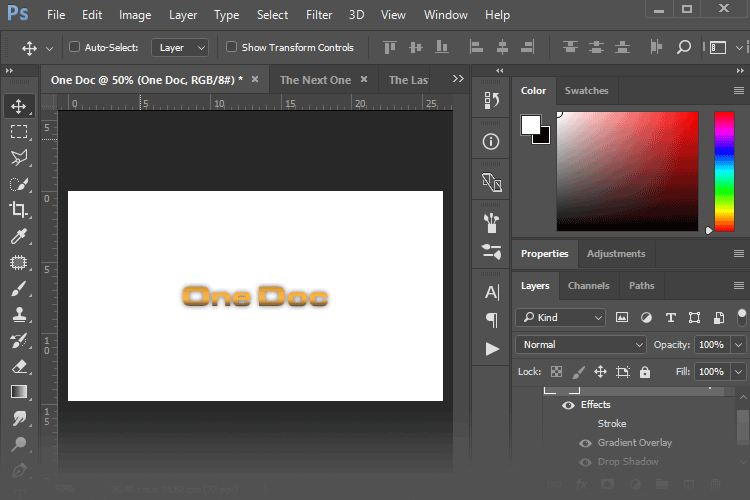Enable Show Transform Controls checkbox

tap(232, 47)
